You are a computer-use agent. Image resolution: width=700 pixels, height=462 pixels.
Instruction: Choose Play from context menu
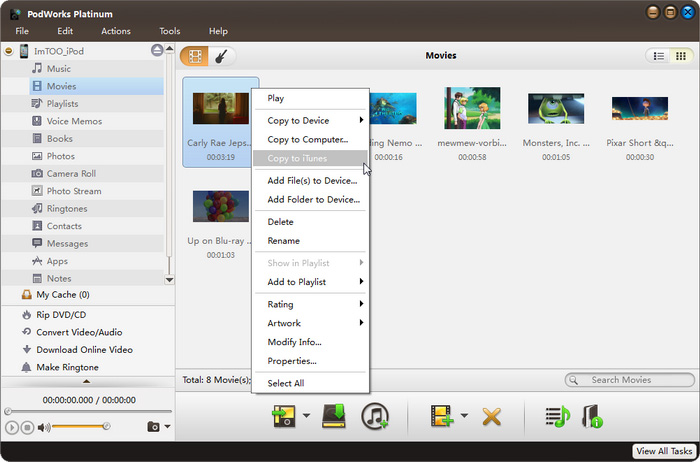tap(310, 98)
